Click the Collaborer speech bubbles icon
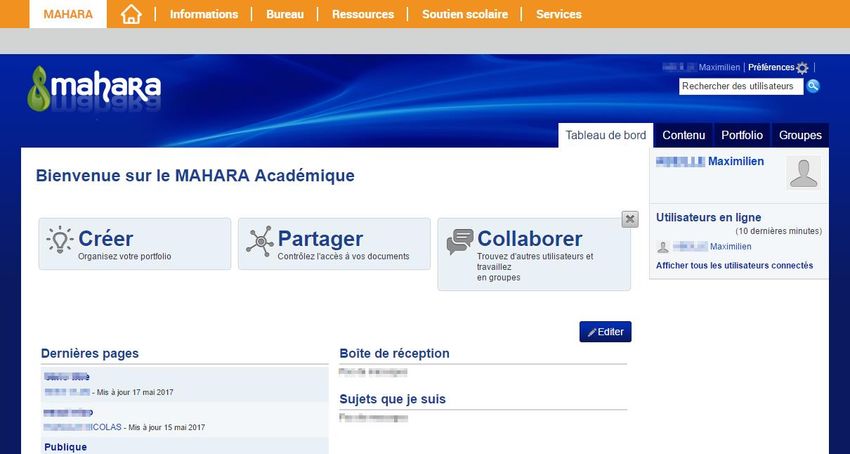850x454 pixels. click(x=460, y=241)
